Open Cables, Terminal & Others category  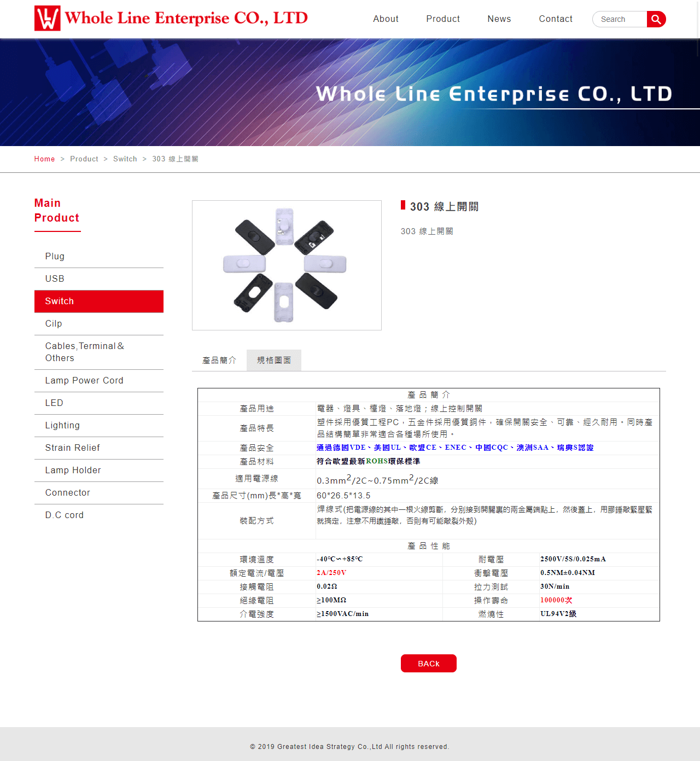coord(99,352)
